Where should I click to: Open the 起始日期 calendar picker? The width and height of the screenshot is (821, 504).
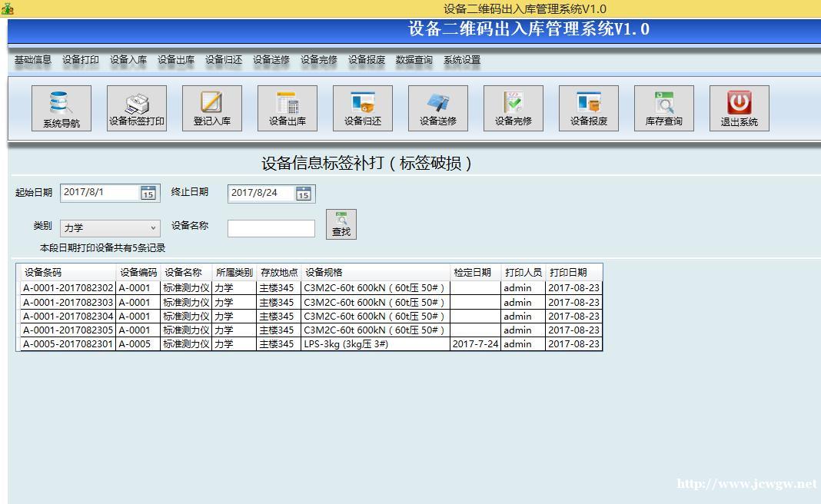coord(148,194)
